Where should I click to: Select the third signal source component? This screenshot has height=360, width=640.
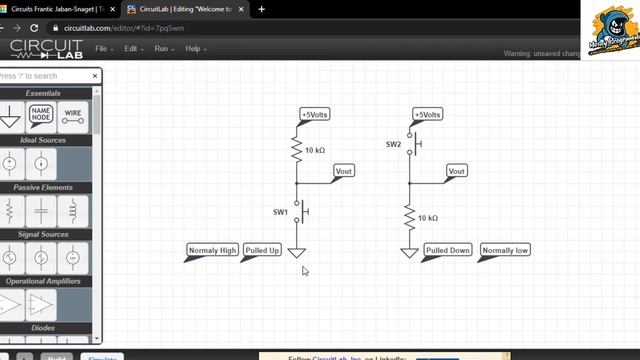pyautogui.click(x=73, y=258)
